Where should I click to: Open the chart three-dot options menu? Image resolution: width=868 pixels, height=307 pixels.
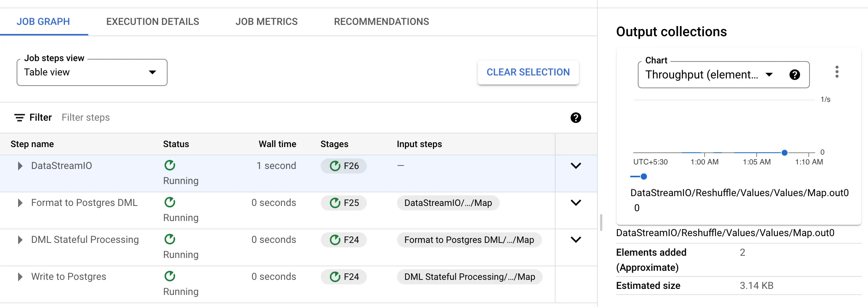click(837, 72)
